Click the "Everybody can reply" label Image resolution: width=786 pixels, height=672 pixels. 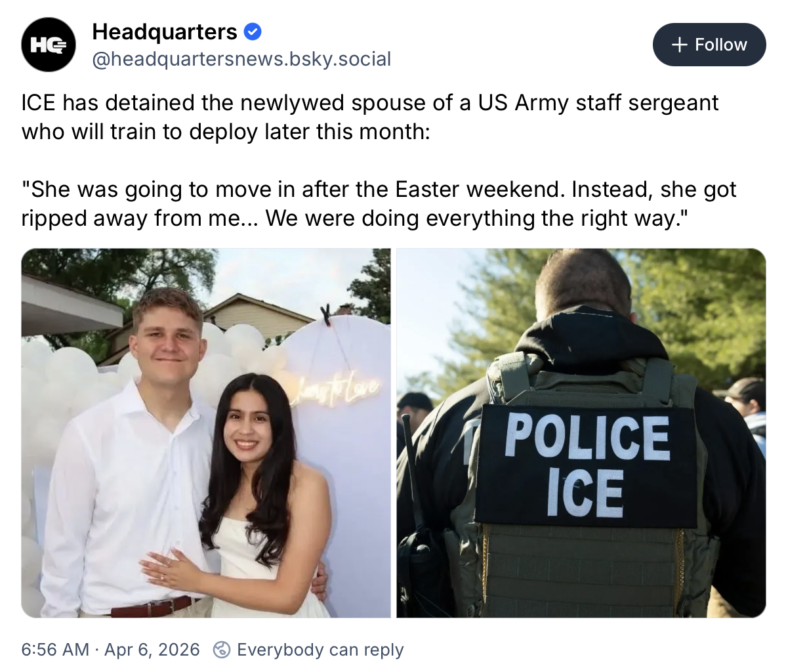pyautogui.click(x=320, y=650)
